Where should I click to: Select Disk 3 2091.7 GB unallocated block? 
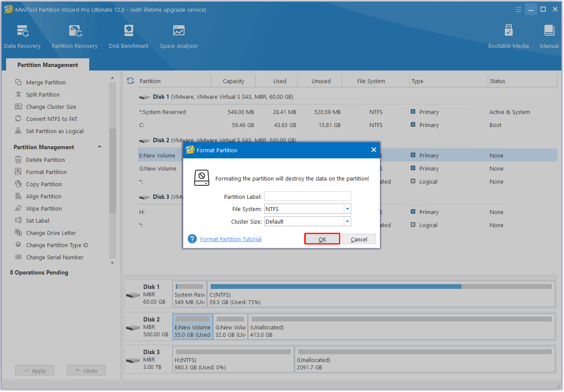click(x=425, y=359)
